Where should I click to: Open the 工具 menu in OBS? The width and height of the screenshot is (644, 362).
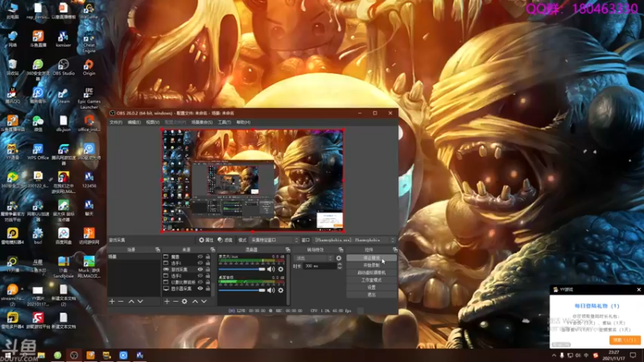click(225, 122)
